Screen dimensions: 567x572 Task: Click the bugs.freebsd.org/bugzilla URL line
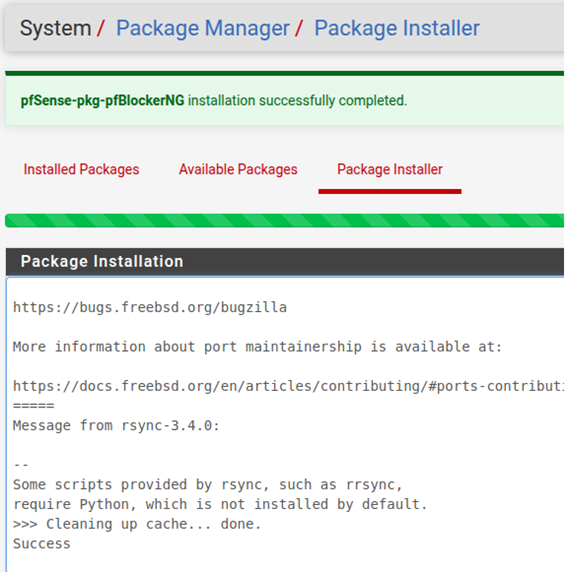pyautogui.click(x=150, y=308)
